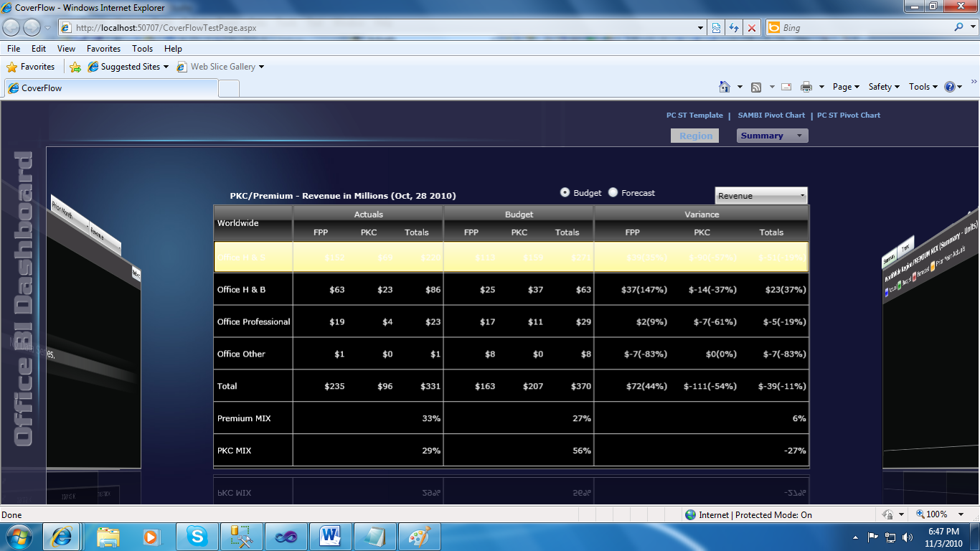The width and height of the screenshot is (980, 551).
Task: Click the Home icon in command bar
Action: point(725,87)
